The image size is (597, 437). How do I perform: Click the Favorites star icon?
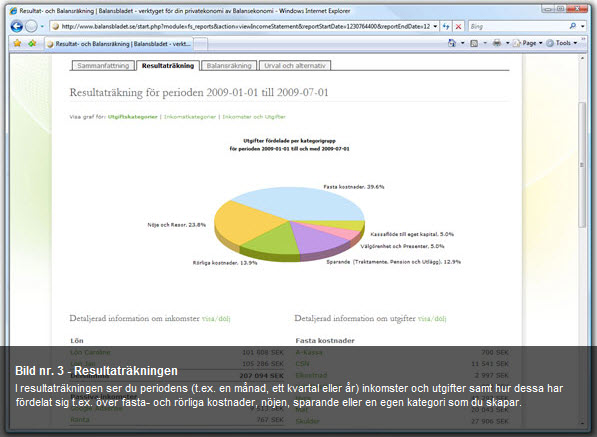point(17,43)
